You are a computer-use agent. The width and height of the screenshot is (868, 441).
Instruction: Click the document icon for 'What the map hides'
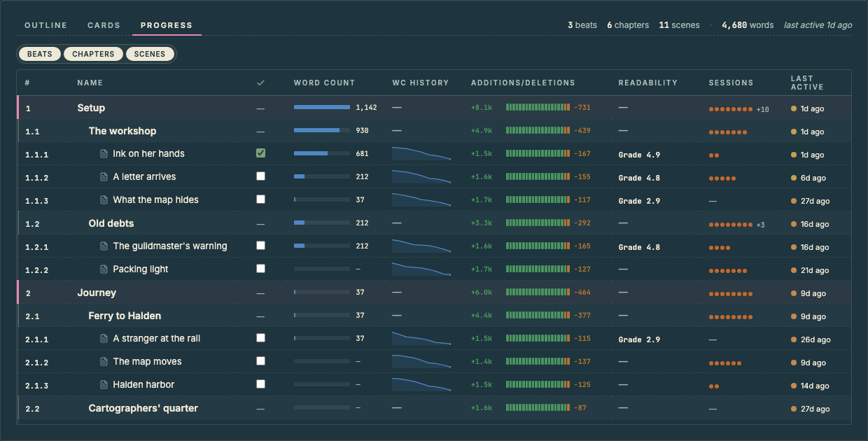tap(104, 200)
